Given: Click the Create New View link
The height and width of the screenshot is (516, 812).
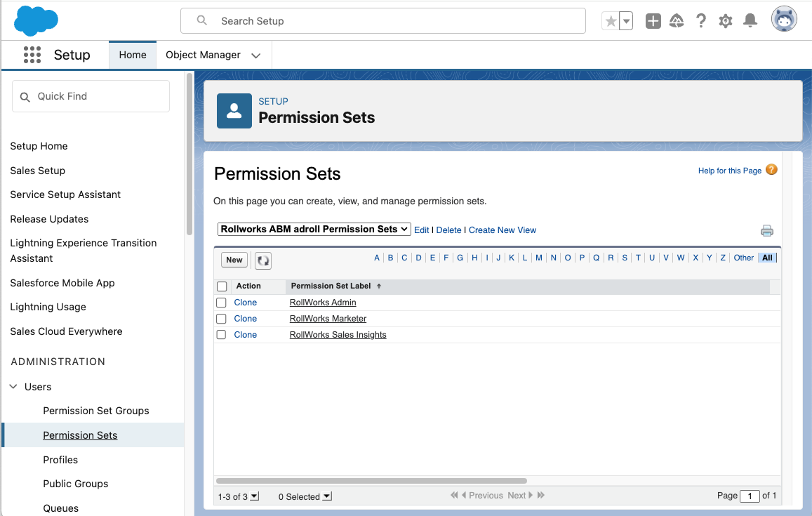Looking at the screenshot, I should coord(502,230).
